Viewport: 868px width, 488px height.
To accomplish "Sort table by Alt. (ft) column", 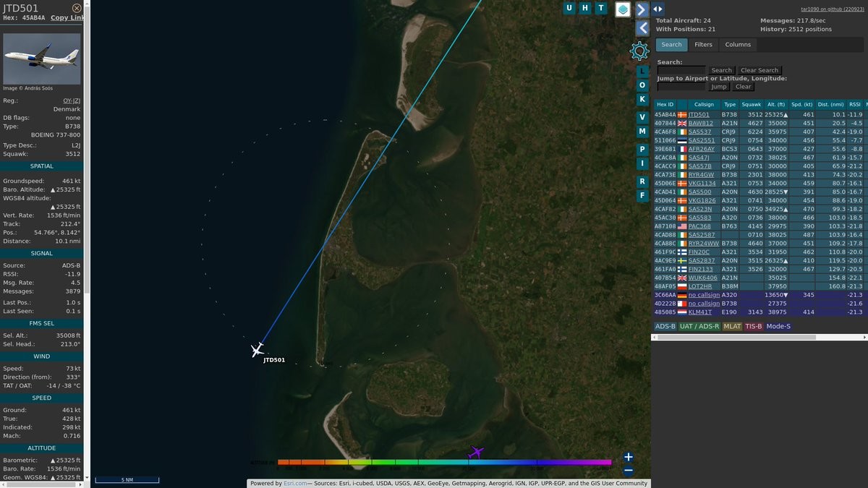I will 776,105.
